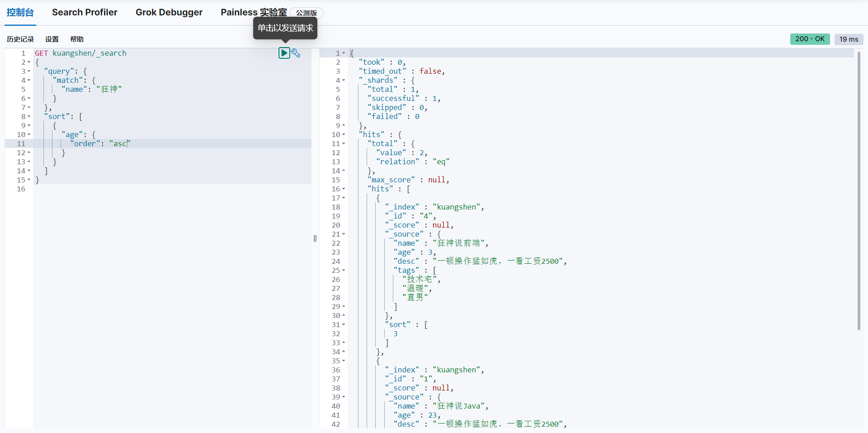Click the 公测版 beta badge
868x433 pixels.
307,13
